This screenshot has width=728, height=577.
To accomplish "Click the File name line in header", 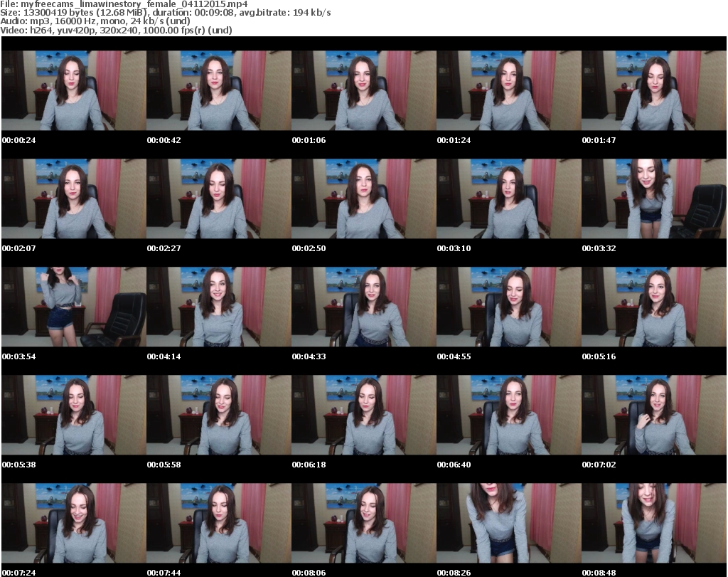I will coord(124,4).
